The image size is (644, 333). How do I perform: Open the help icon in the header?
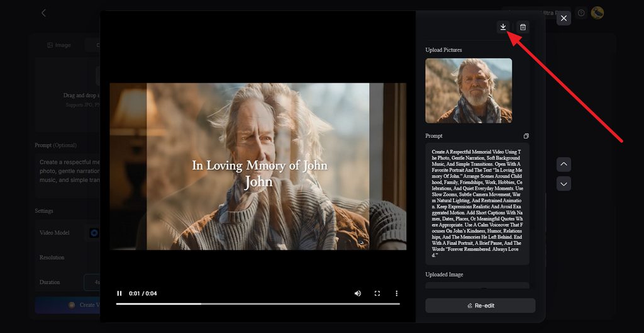tap(580, 13)
